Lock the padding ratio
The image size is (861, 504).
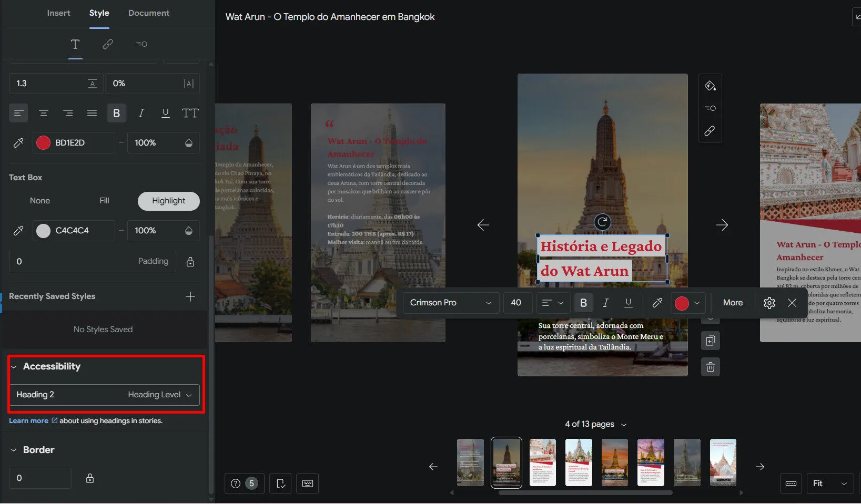(x=190, y=262)
